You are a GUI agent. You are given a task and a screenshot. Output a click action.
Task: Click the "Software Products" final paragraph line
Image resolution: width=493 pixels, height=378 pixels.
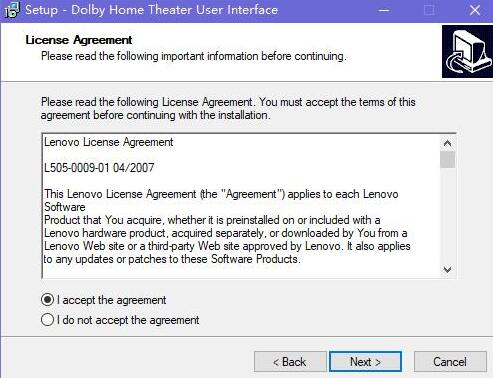point(172,259)
